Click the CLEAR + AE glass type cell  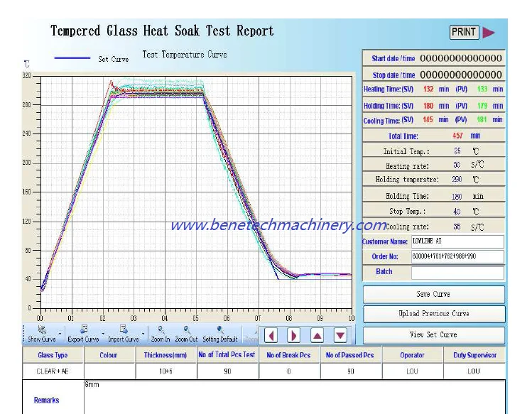click(x=53, y=371)
